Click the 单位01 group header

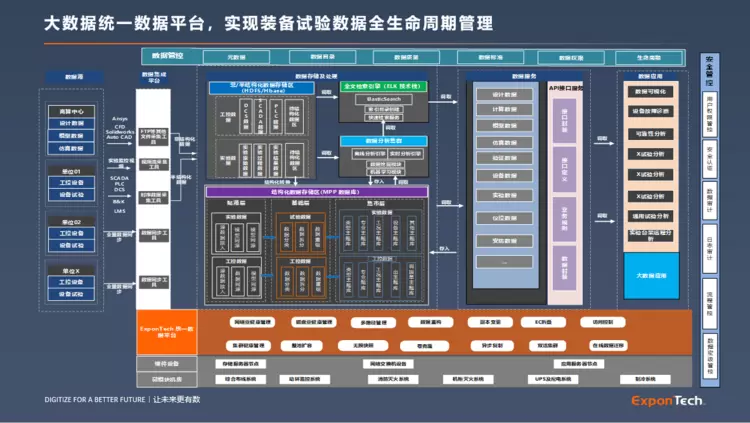pos(72,172)
